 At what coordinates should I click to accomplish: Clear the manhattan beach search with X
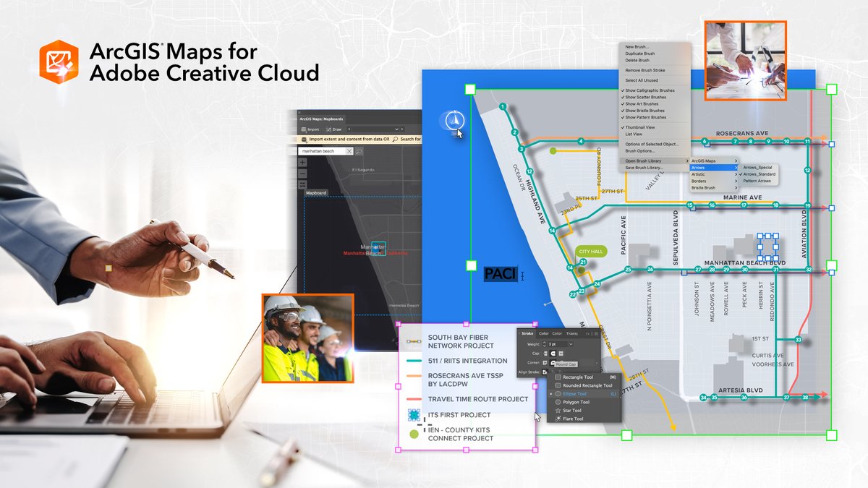click(349, 151)
